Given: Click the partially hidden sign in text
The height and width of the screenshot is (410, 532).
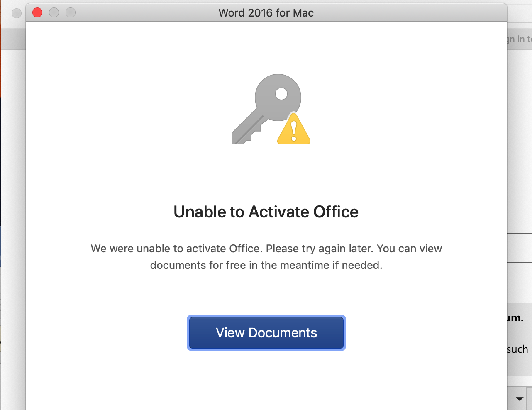Looking at the screenshot, I should [519, 39].
